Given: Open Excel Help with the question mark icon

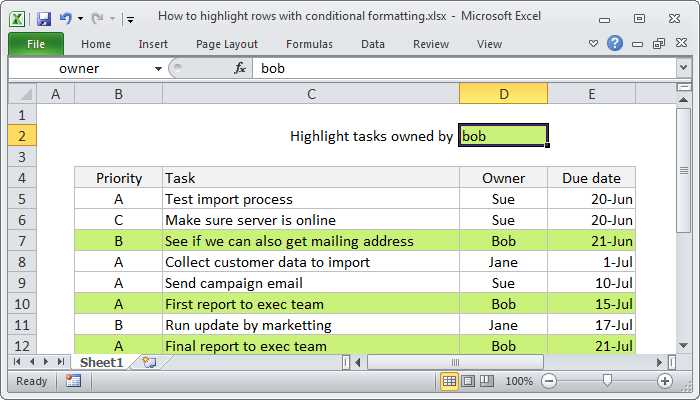Looking at the screenshot, I should (x=615, y=43).
